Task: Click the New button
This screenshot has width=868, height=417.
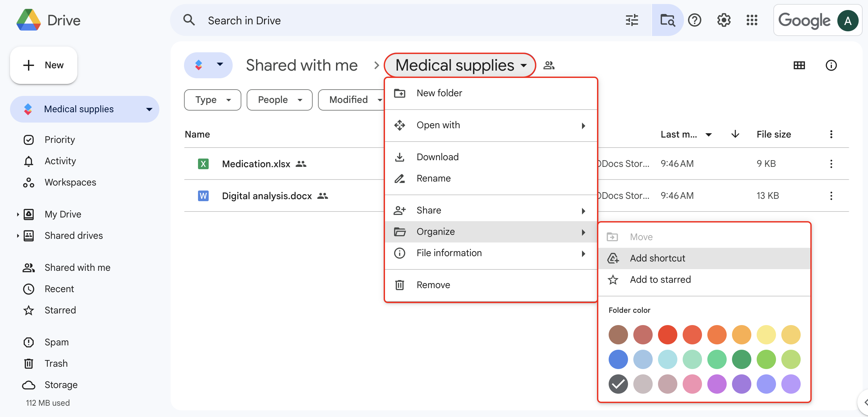Action: (x=43, y=65)
